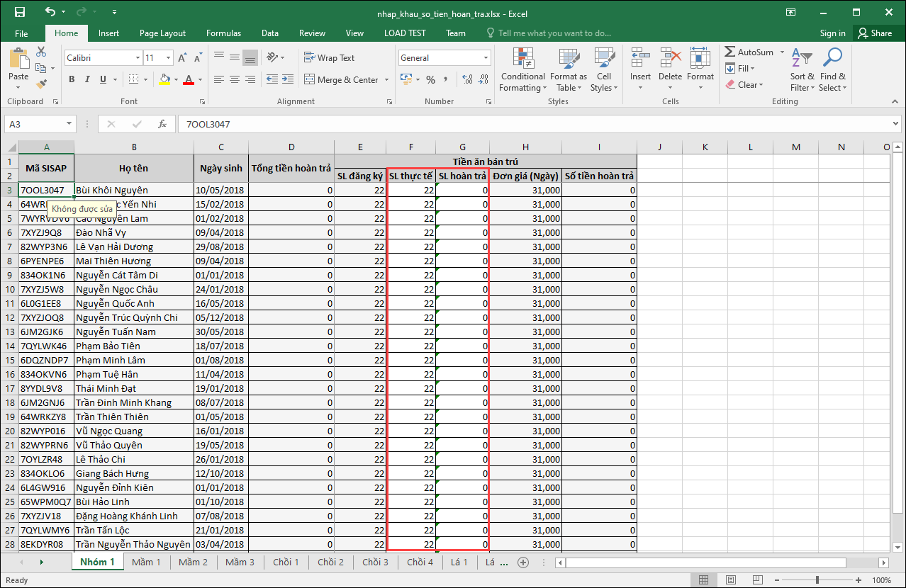Toggle Bold formatting
Image resolution: width=906 pixels, height=588 pixels.
(x=72, y=79)
